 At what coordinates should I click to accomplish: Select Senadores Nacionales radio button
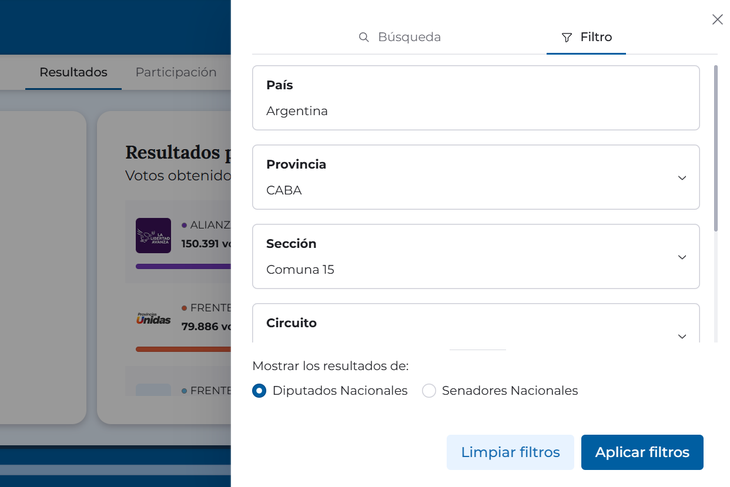point(429,391)
